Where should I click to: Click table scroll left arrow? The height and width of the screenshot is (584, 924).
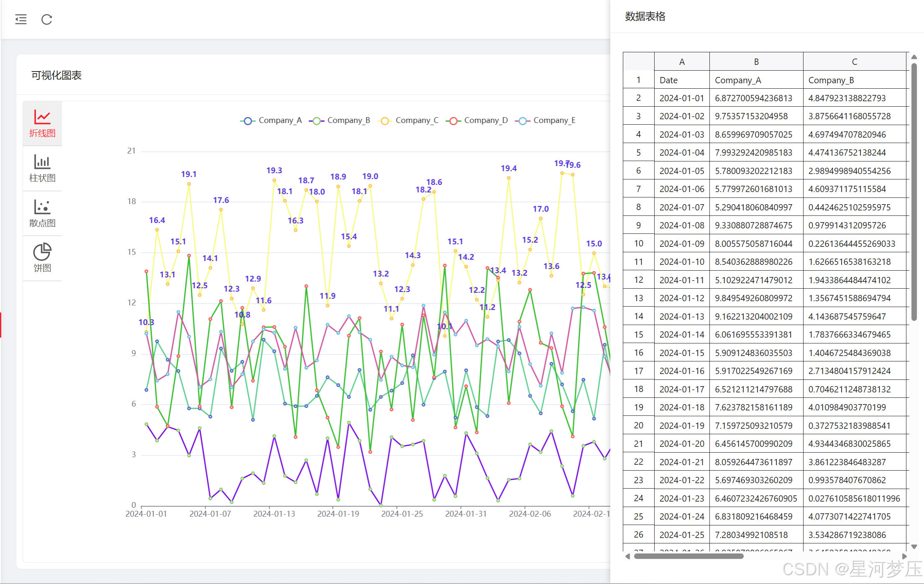(627, 556)
